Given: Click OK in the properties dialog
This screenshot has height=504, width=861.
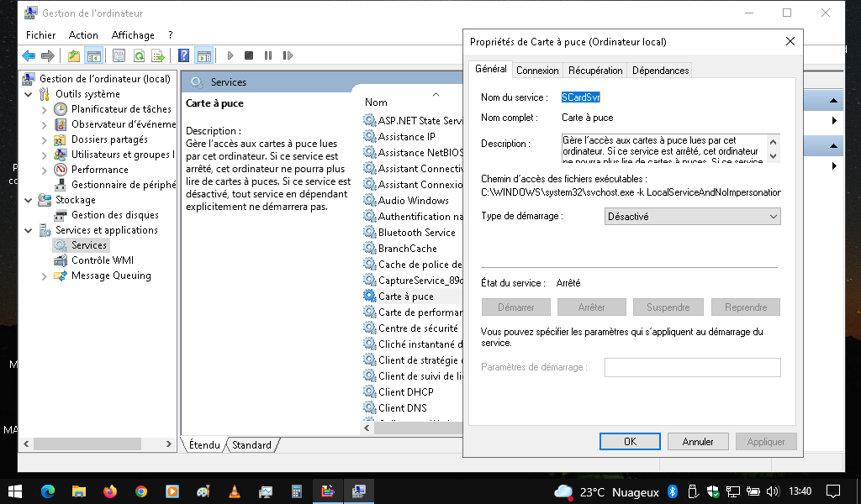Looking at the screenshot, I should (630, 442).
